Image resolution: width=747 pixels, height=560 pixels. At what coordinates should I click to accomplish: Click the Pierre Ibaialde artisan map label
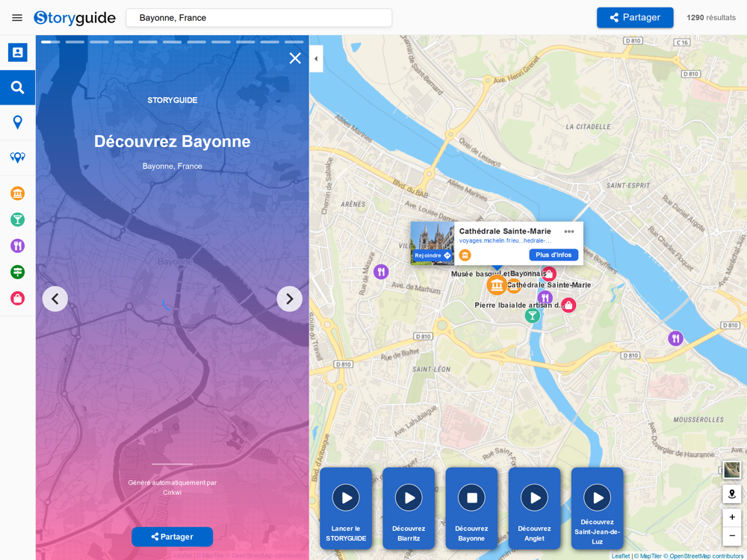coord(519,305)
